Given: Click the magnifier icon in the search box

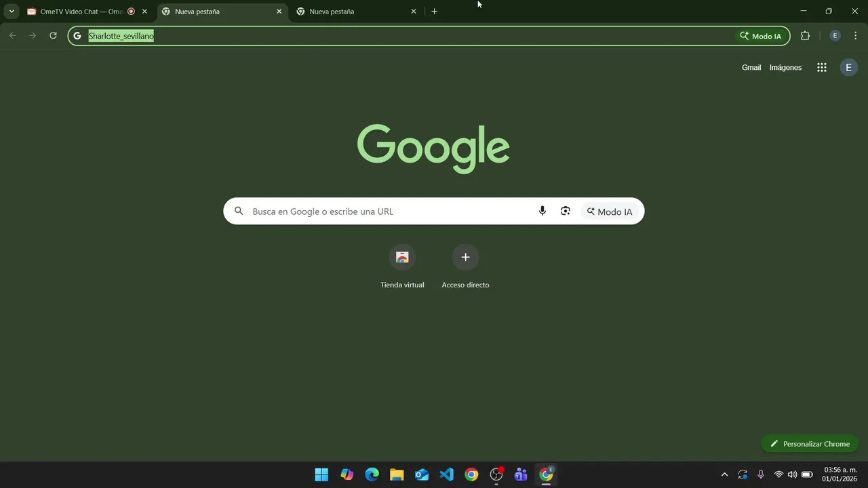Looking at the screenshot, I should click(239, 211).
